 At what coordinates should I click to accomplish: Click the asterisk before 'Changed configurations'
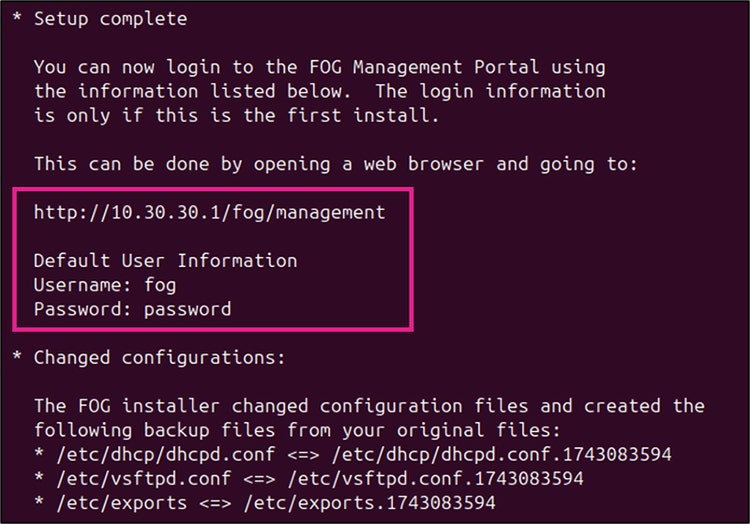(x=17, y=356)
